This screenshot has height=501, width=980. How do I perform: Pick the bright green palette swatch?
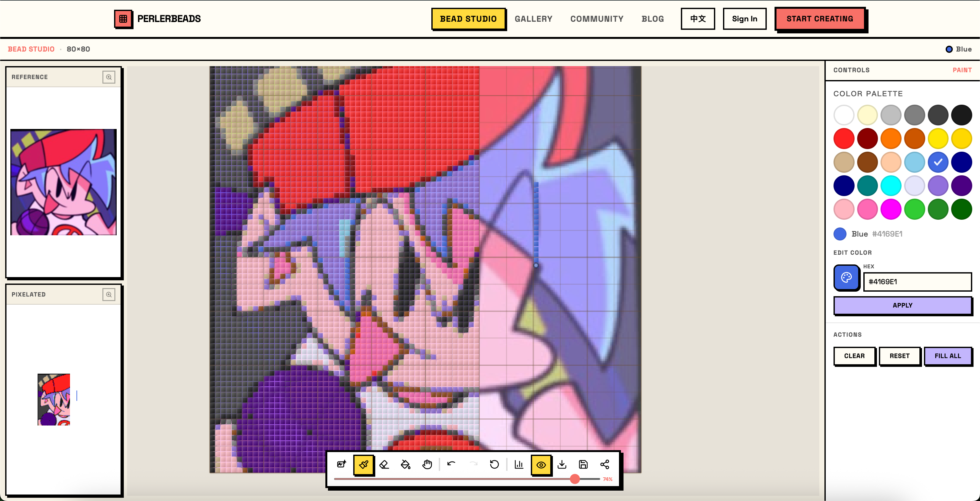point(914,210)
